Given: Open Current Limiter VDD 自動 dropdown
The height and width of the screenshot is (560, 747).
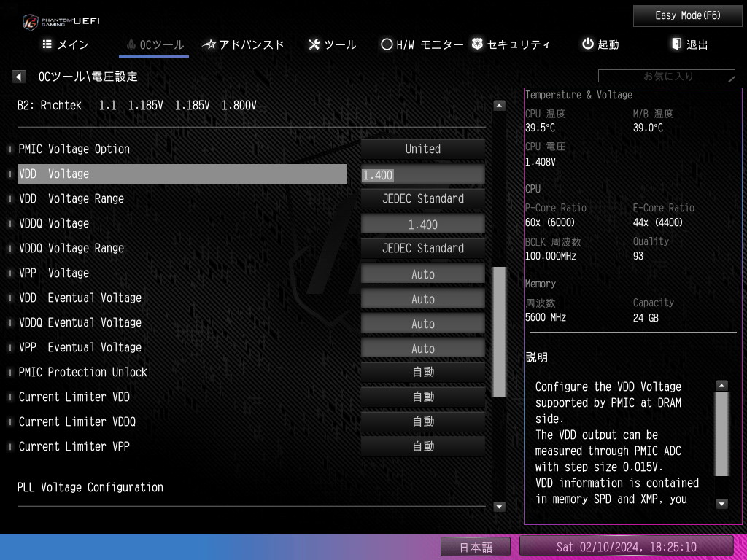Looking at the screenshot, I should coord(422,397).
